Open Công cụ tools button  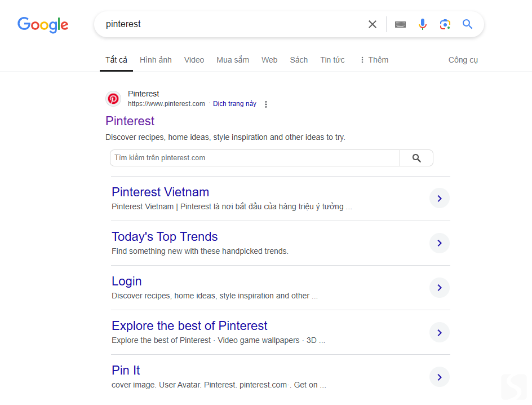pos(463,60)
